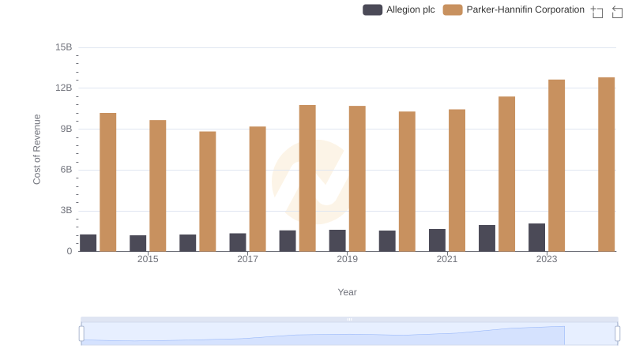
Task: Activate the area zoom tool icon
Action: point(597,12)
